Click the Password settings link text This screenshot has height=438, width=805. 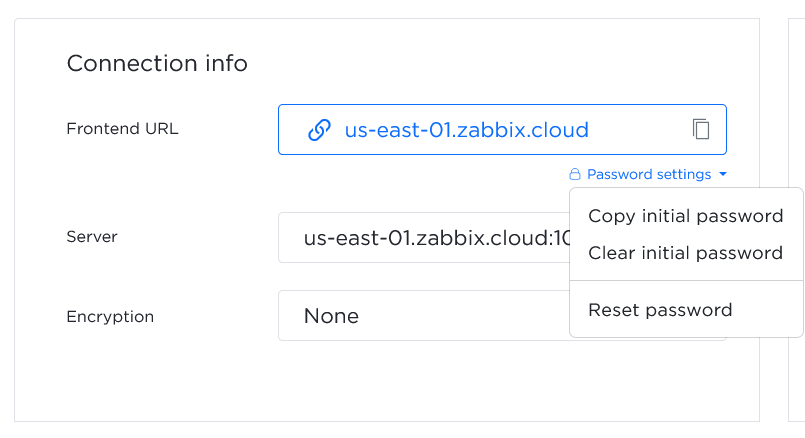649,175
